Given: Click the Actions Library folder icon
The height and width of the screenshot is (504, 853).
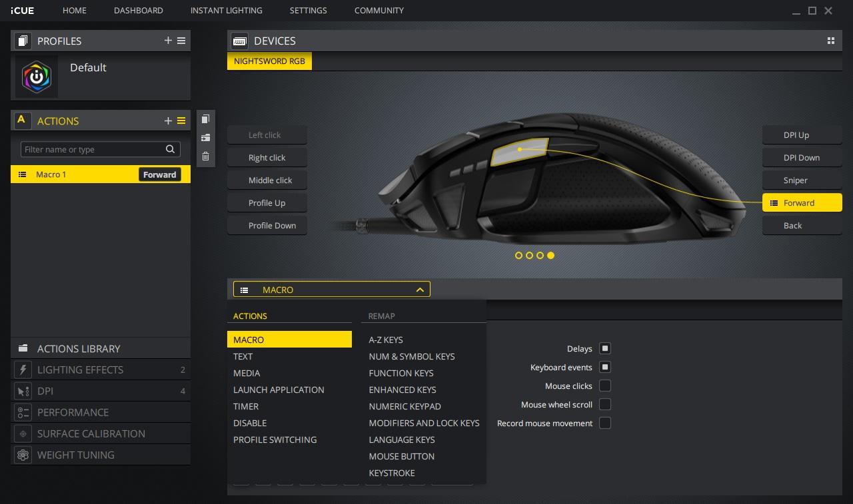Looking at the screenshot, I should pos(23,348).
